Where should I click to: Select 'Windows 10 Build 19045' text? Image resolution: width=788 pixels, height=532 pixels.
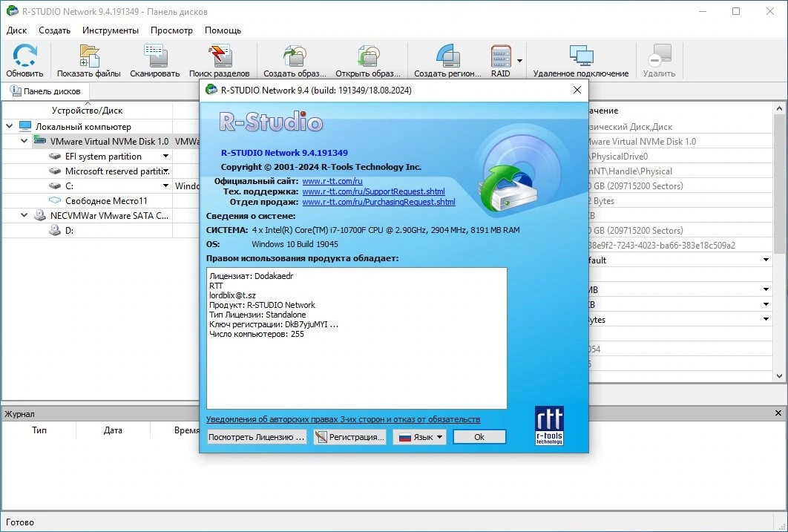tap(295, 244)
